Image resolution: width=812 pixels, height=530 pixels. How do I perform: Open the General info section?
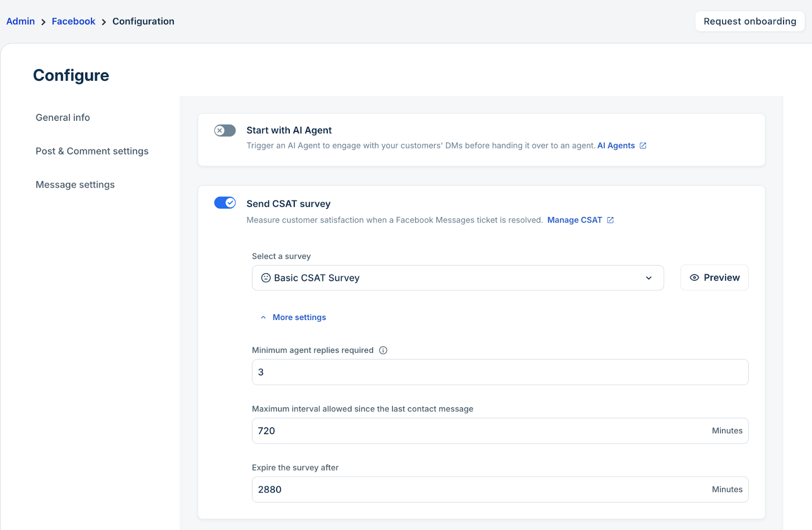pos(63,118)
